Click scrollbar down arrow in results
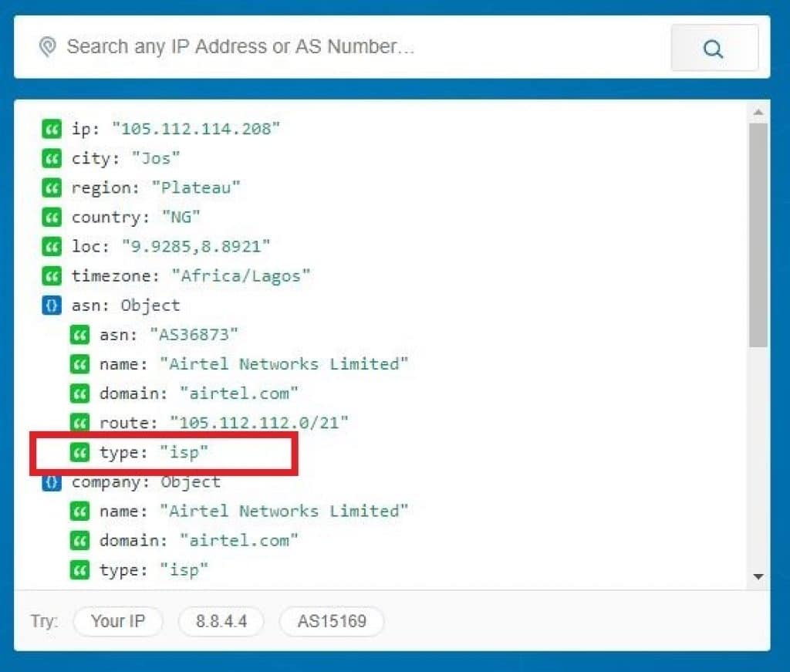 click(x=758, y=576)
